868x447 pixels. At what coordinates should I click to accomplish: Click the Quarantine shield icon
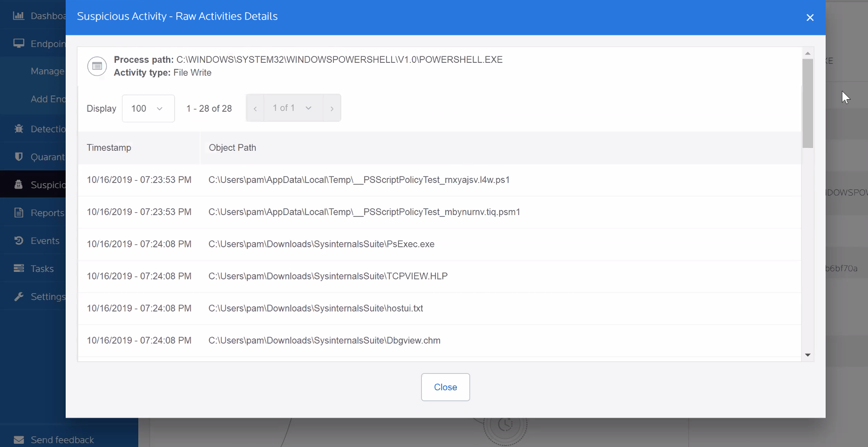pyautogui.click(x=19, y=156)
